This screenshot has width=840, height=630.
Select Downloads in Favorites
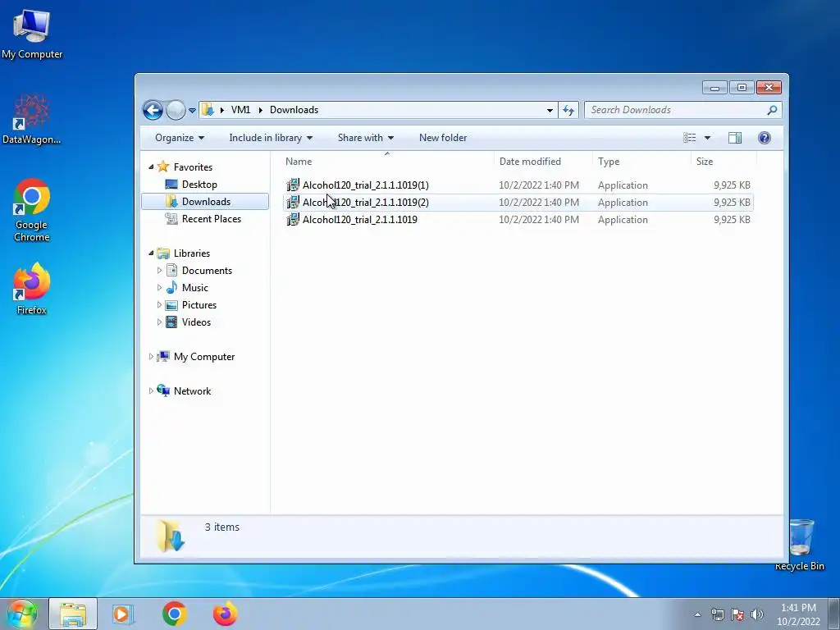pyautogui.click(x=206, y=202)
